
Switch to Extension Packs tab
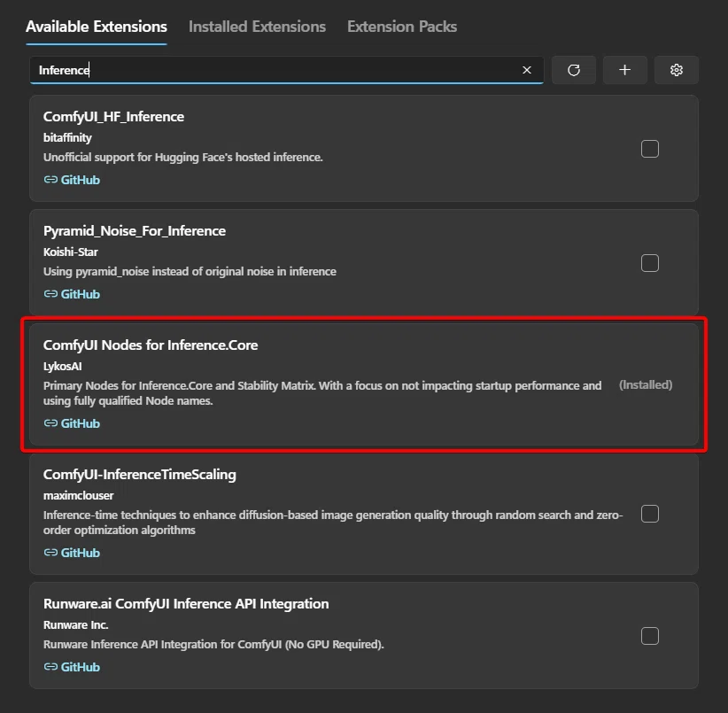[x=402, y=27]
